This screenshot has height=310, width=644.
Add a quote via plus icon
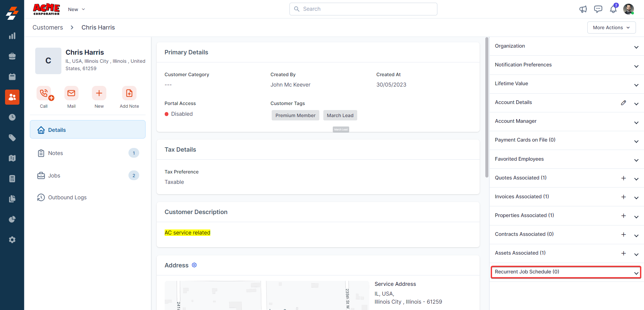tap(623, 178)
